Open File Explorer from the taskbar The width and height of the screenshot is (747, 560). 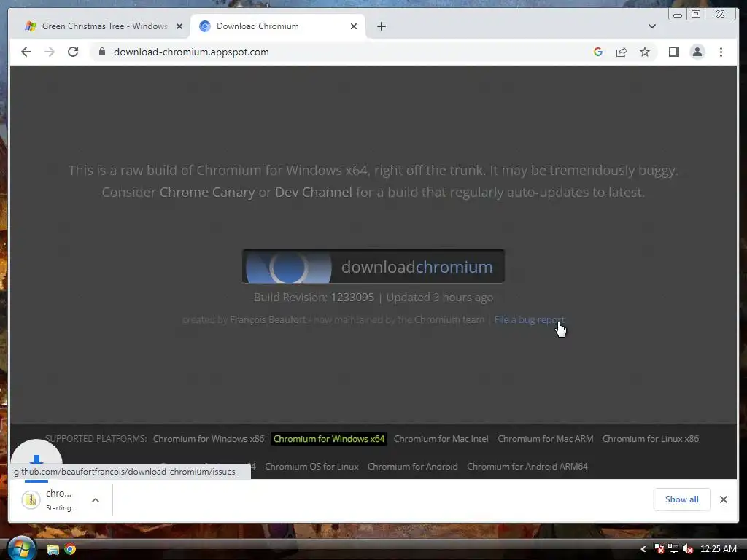[x=53, y=550]
